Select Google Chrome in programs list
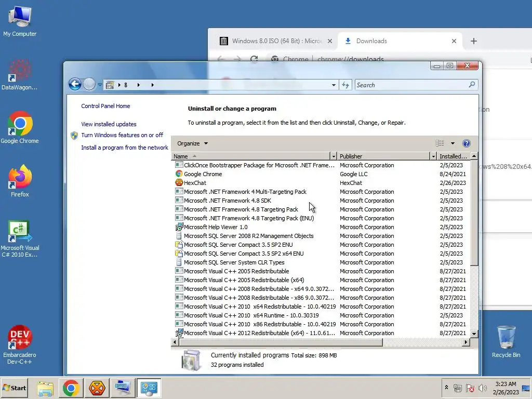Screen dimensions: 532x399 [x=321, y=174]
